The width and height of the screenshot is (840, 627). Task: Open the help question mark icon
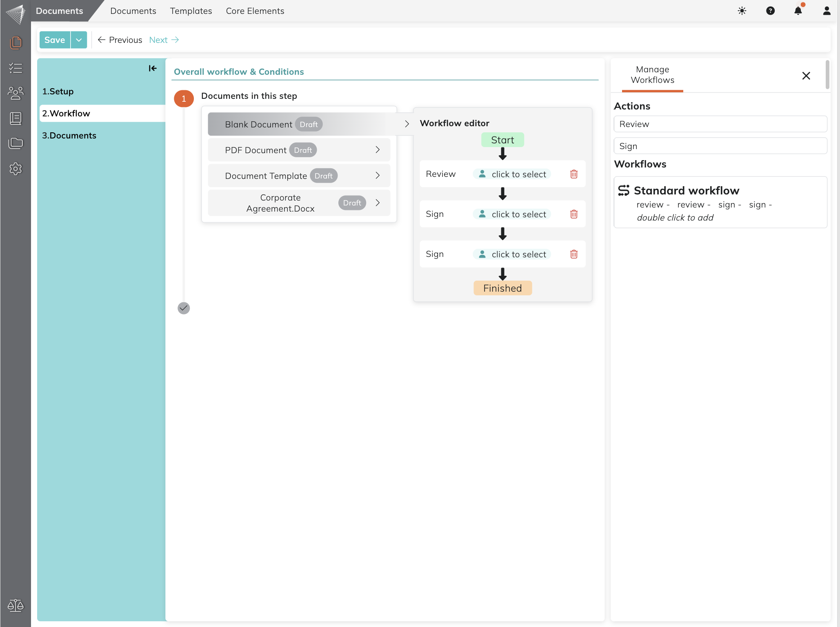click(770, 11)
